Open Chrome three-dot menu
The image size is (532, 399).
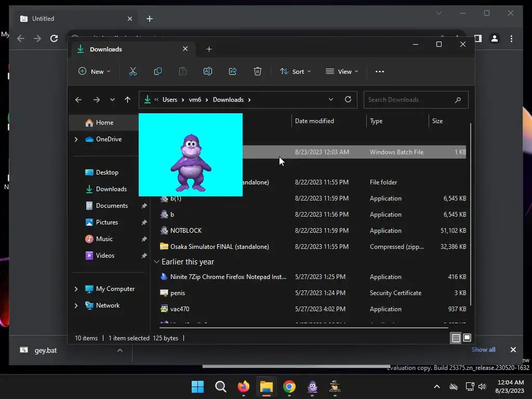point(511,38)
